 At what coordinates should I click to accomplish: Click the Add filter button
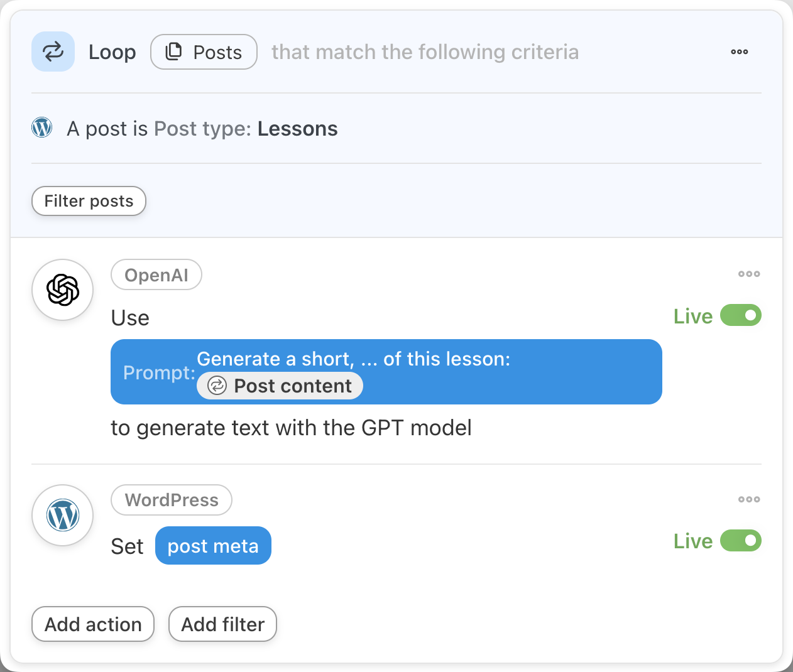tap(222, 624)
